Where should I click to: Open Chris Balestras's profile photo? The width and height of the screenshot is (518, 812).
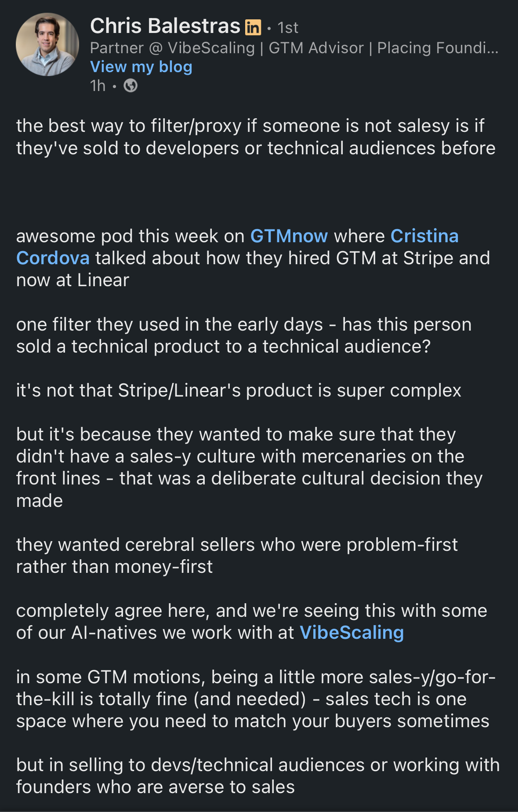click(x=47, y=44)
